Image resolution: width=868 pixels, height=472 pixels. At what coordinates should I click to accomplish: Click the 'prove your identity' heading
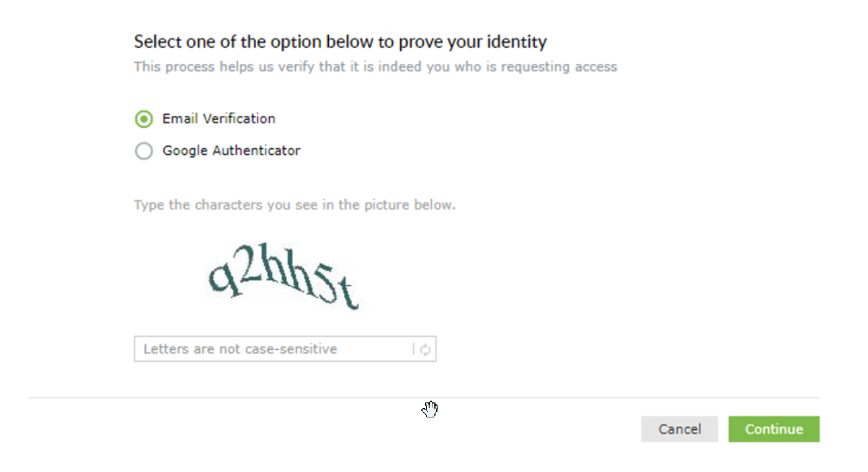coord(340,42)
